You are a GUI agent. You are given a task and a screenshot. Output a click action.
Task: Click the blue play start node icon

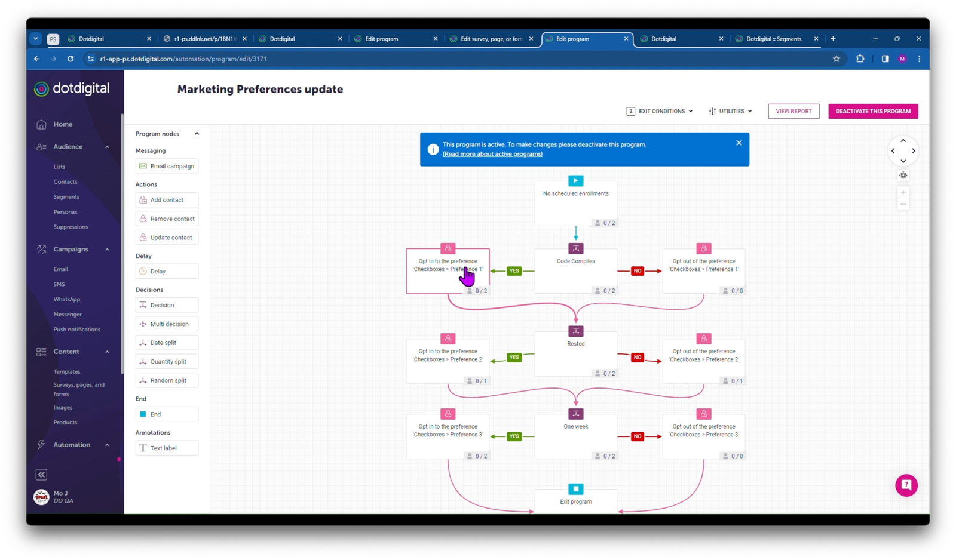(x=575, y=181)
